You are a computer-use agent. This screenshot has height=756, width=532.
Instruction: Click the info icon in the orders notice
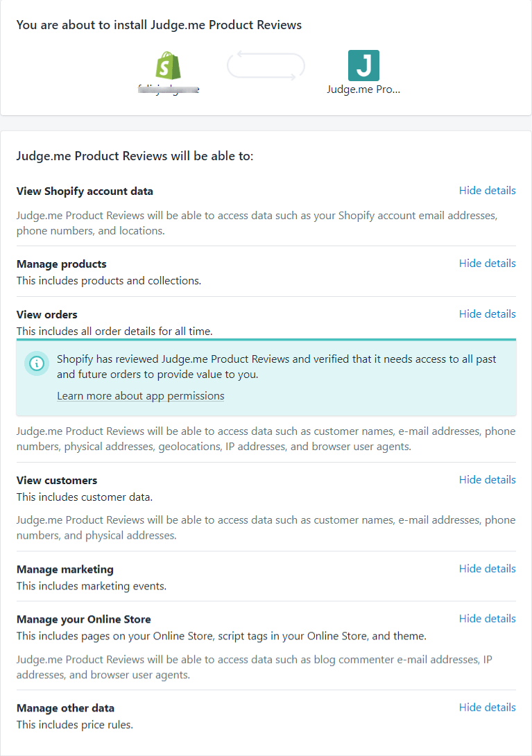click(x=37, y=363)
